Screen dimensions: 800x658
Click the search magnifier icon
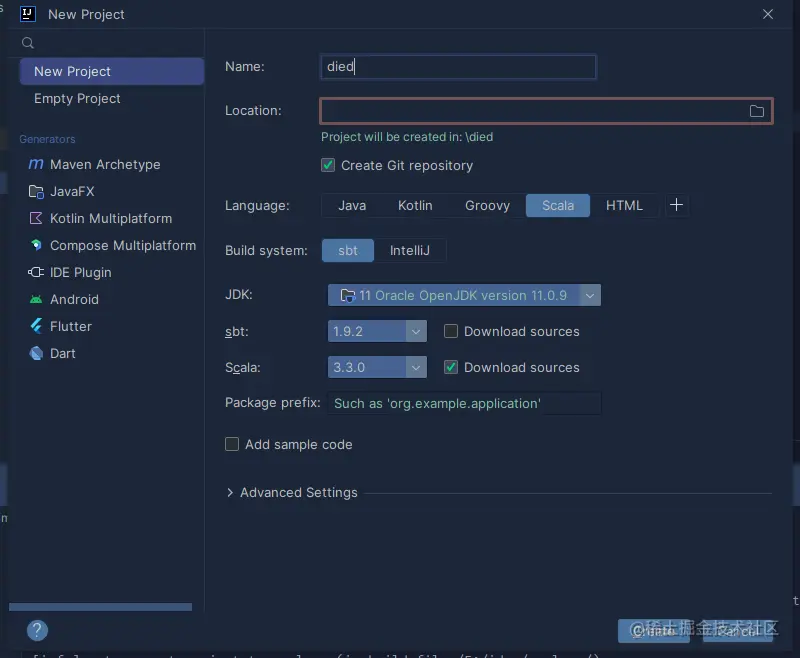click(x=28, y=43)
